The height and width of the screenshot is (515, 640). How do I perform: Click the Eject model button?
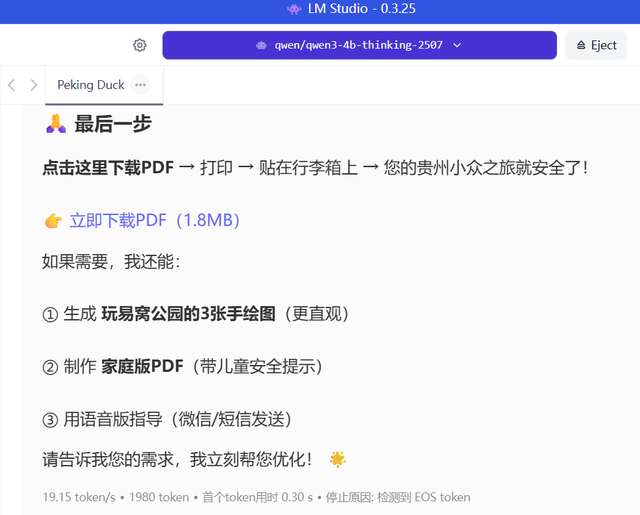pos(596,45)
